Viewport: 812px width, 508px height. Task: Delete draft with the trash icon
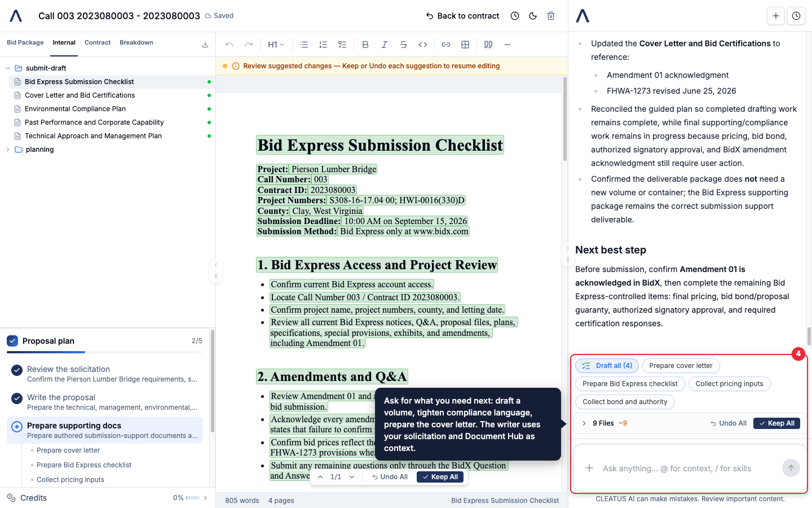[x=551, y=16]
